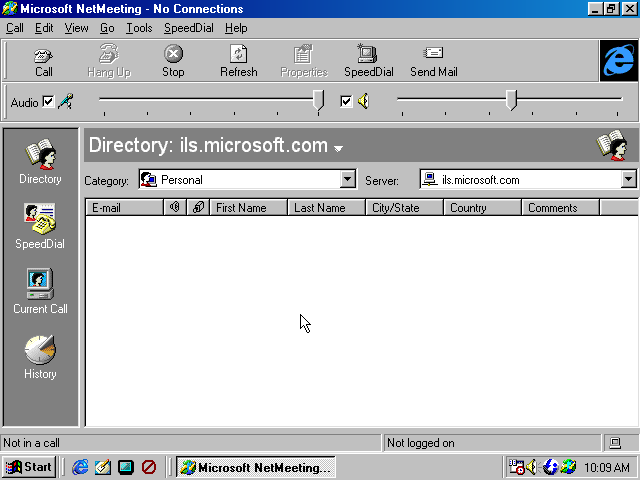Sort by E-mail column header
640x480 pixels.
coord(124,207)
